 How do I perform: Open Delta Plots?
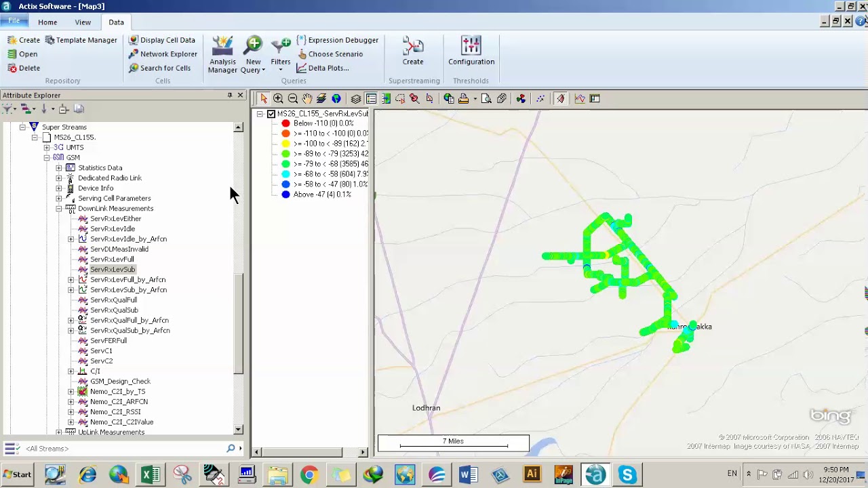coord(323,68)
